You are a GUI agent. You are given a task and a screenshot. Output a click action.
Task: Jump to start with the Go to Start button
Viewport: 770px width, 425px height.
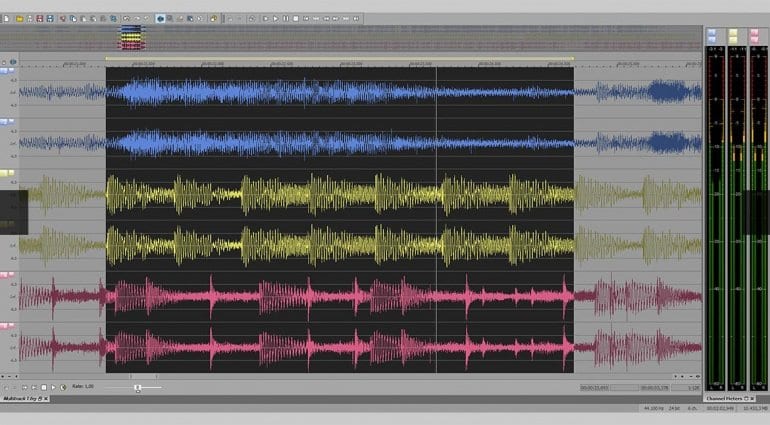tap(306, 19)
